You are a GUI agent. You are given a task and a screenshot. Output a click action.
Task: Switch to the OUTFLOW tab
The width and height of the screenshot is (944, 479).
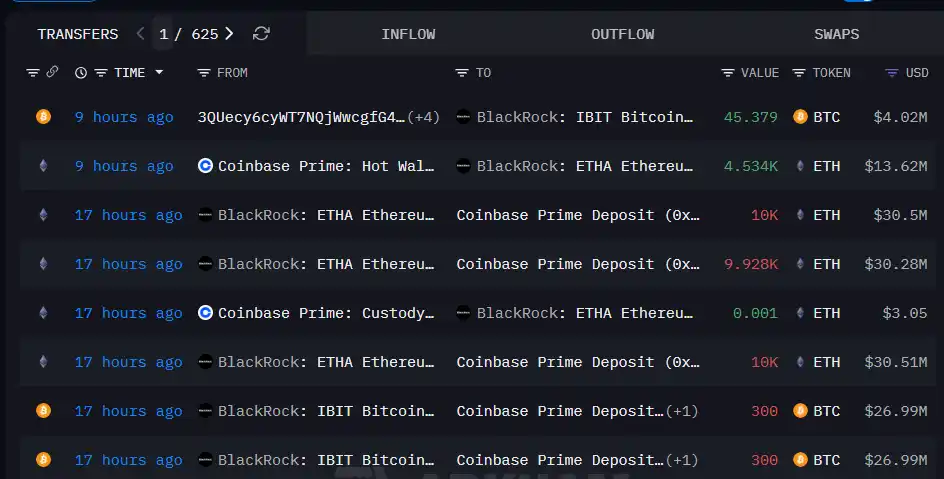(x=623, y=34)
